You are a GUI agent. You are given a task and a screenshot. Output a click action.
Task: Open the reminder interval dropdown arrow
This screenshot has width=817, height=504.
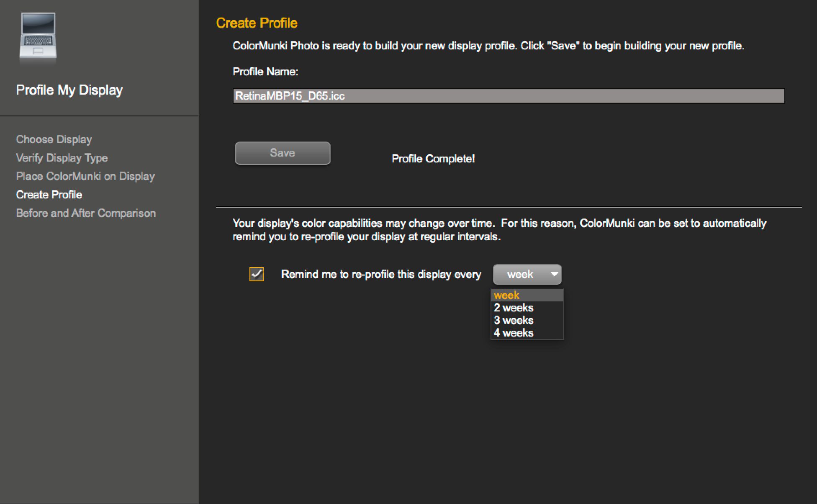tap(554, 274)
